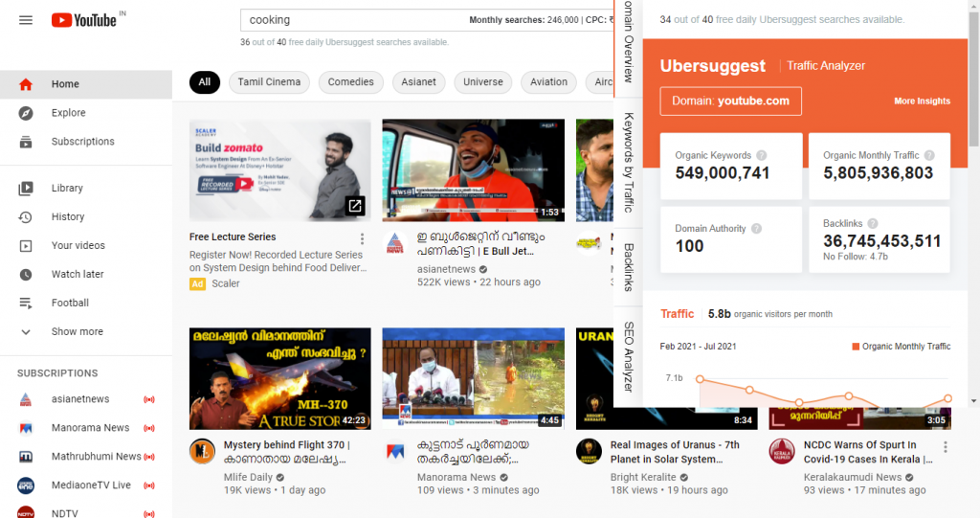Open NDTV subscription channel
The height and width of the screenshot is (518, 980).
coord(86,511)
